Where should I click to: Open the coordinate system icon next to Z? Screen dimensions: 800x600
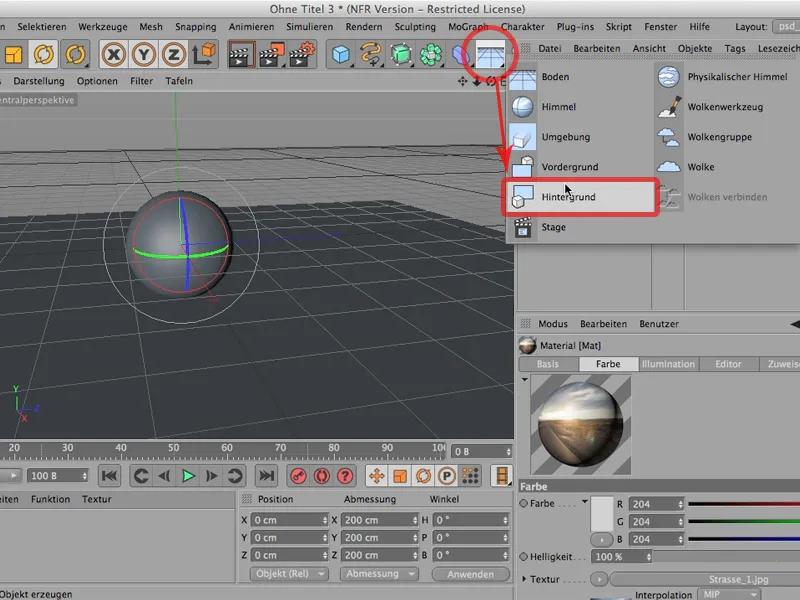pos(204,54)
